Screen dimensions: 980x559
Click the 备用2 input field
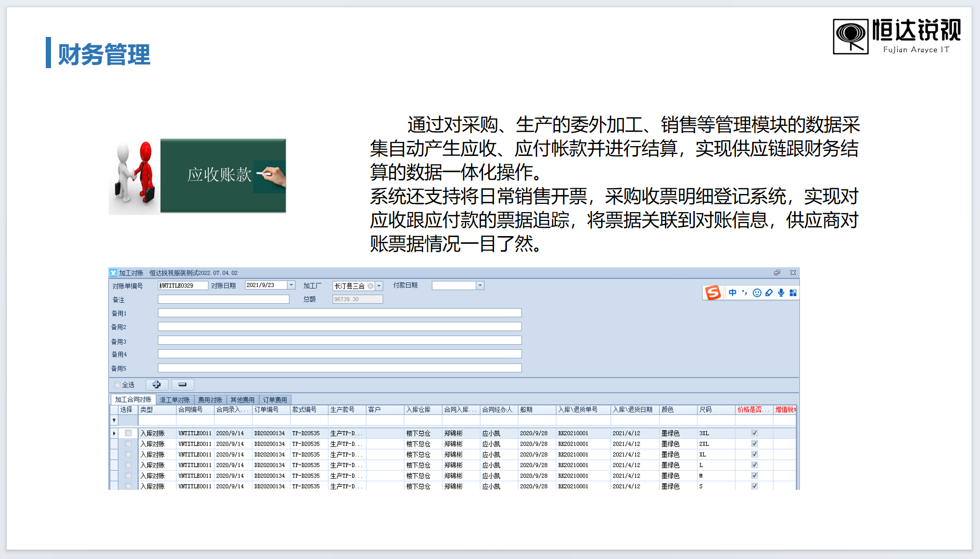340,327
